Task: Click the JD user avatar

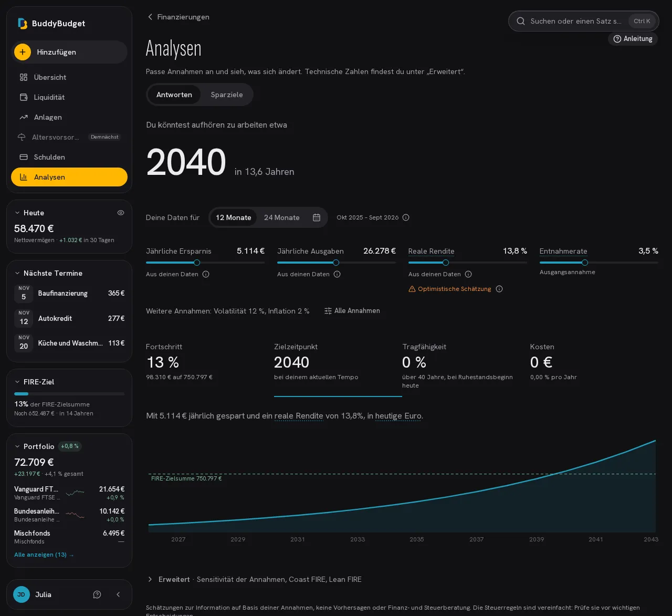Action: (22, 594)
